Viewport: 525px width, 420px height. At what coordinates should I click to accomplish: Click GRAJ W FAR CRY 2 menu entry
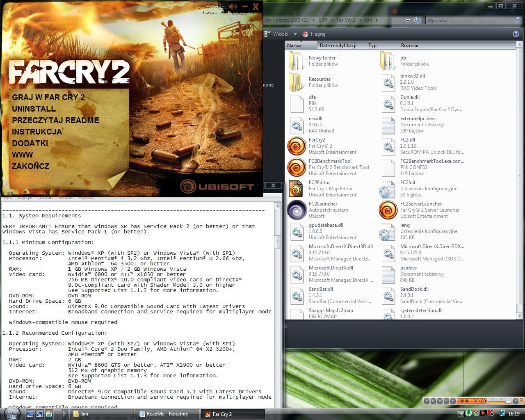48,97
